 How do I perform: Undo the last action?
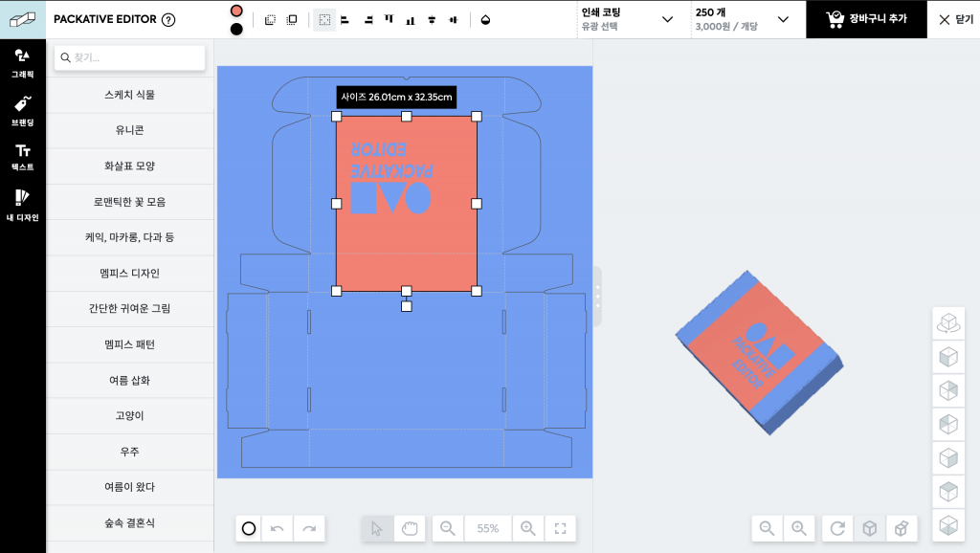point(277,529)
